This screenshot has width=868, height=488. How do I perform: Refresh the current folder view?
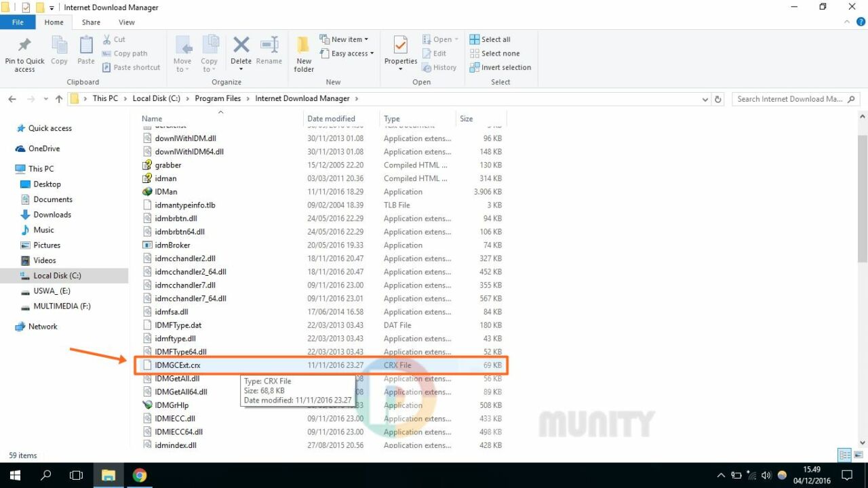click(x=718, y=99)
